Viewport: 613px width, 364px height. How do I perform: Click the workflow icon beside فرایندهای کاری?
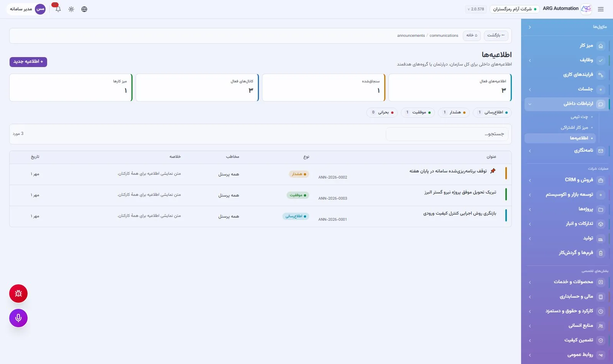point(601,75)
